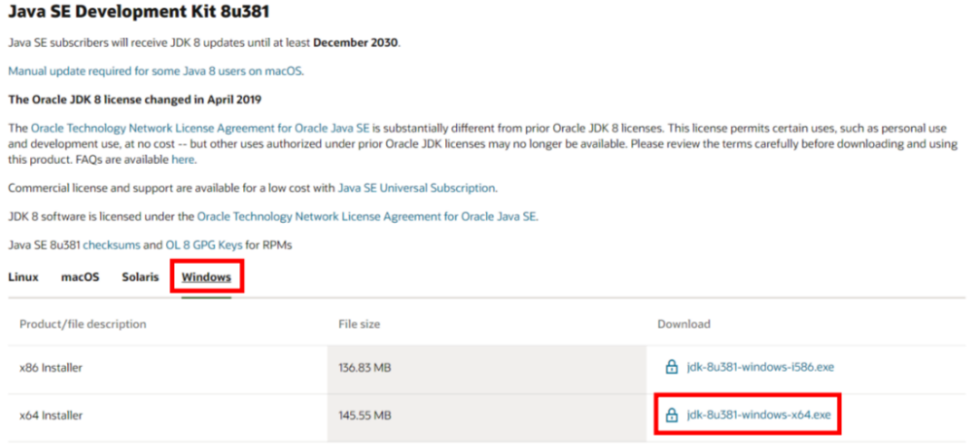Open the Java SE 8u381 checksums link
This screenshot has height=446, width=980.
112,246
